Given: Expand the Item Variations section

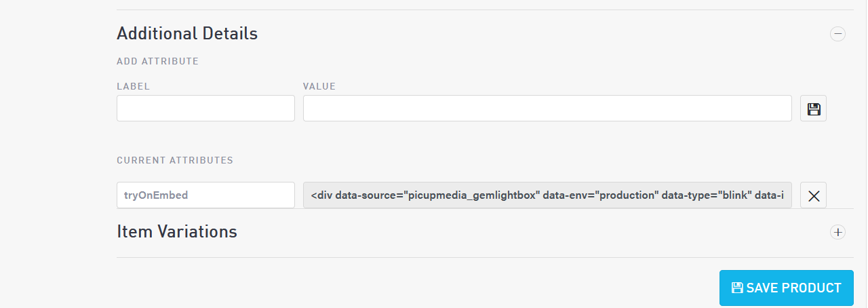Looking at the screenshot, I should click(838, 232).
